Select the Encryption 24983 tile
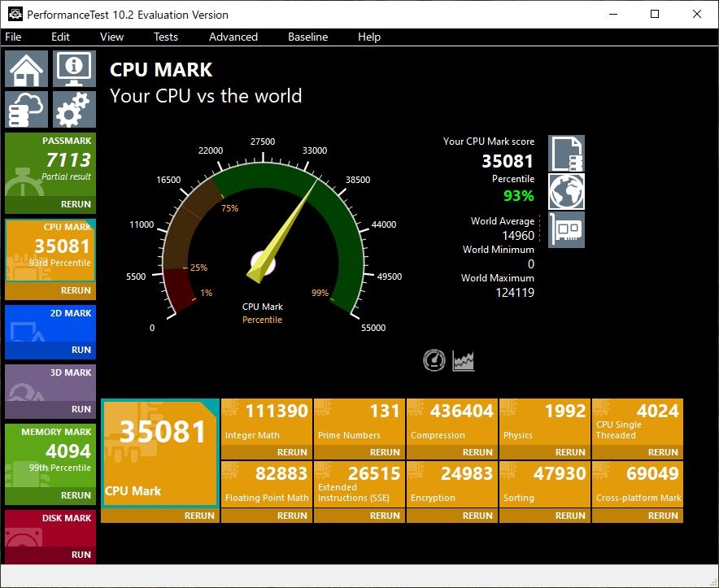Viewport: 719px width, 588px height. click(x=452, y=485)
